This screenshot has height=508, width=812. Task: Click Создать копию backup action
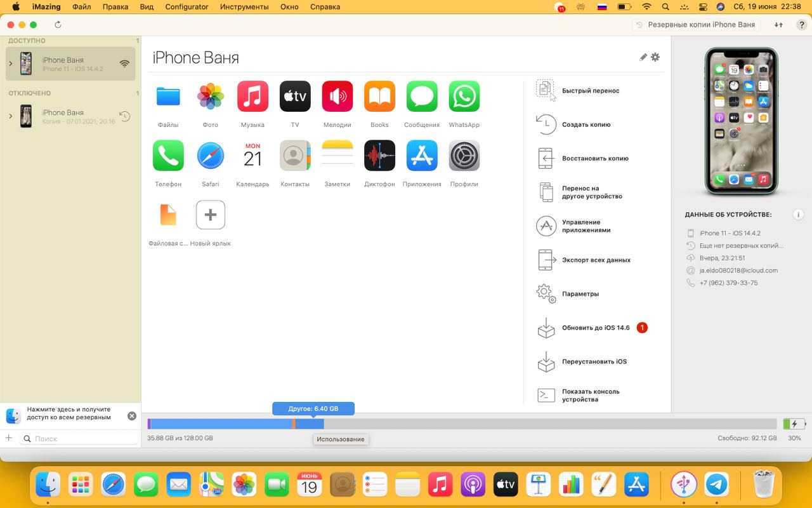(x=586, y=124)
